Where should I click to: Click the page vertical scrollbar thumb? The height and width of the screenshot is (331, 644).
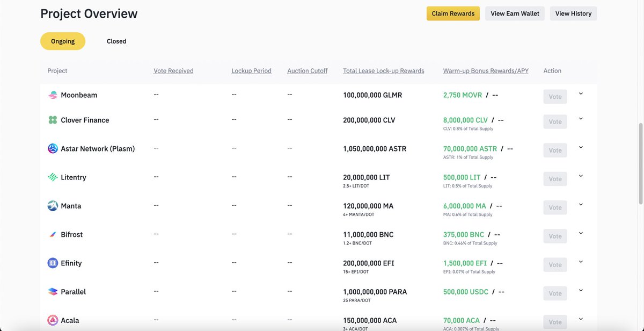click(x=640, y=164)
